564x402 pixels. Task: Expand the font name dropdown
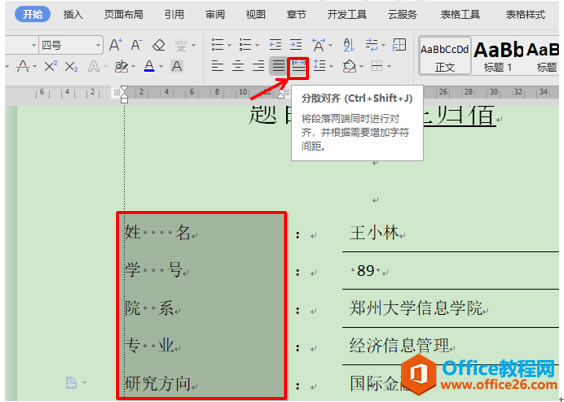point(34,45)
